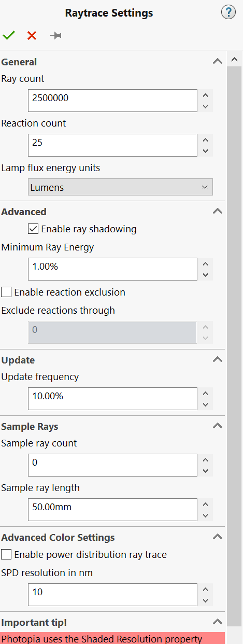Click the Sample ray length field
Screen dimensions: 243x644
click(112, 510)
